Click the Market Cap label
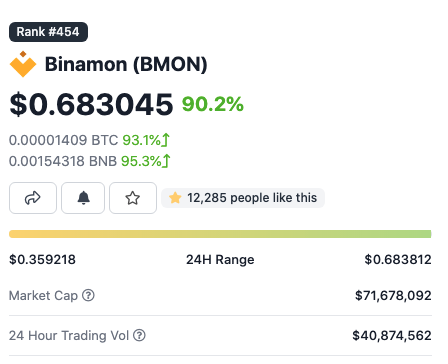 [x=43, y=296]
